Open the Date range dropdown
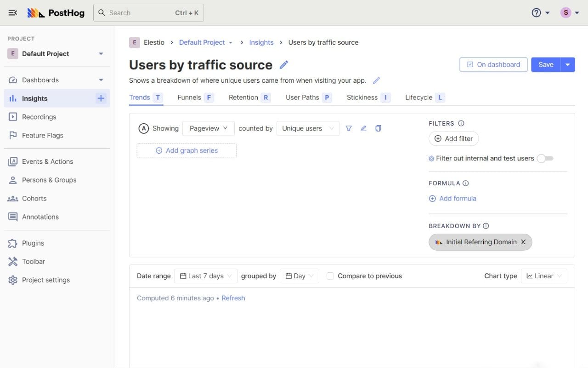Viewport: 588px width, 368px height. [205, 276]
